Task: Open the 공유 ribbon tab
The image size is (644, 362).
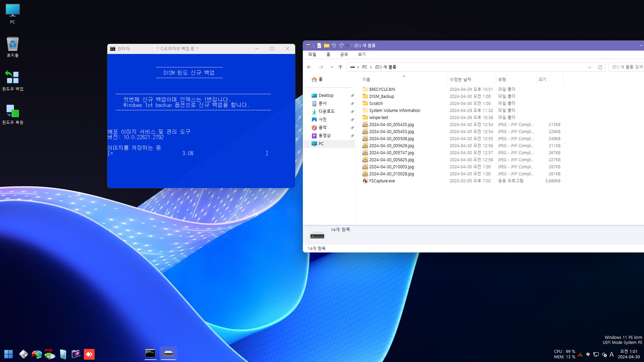Action: tap(344, 54)
